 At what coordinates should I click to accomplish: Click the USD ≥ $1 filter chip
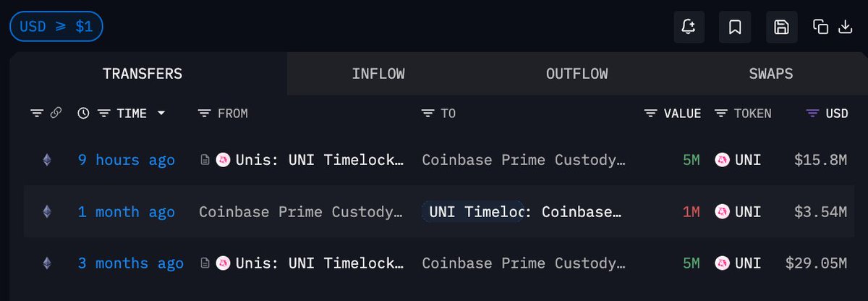click(56, 27)
